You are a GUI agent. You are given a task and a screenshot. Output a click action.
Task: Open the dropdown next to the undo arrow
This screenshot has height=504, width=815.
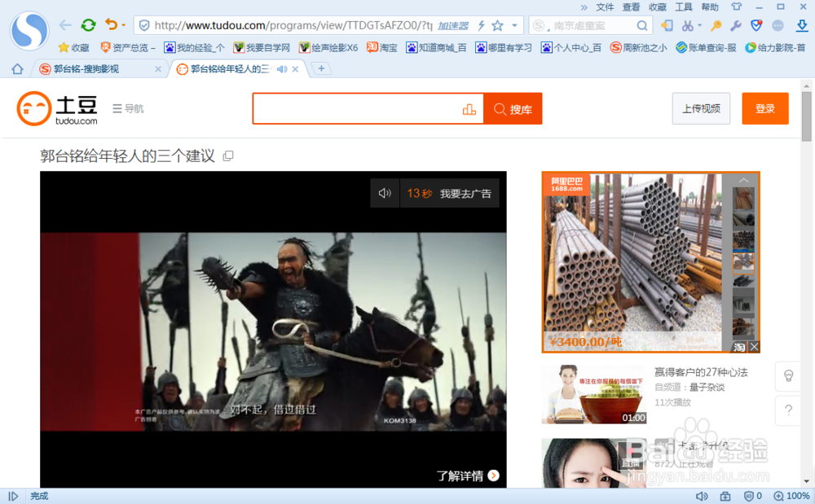(124, 25)
